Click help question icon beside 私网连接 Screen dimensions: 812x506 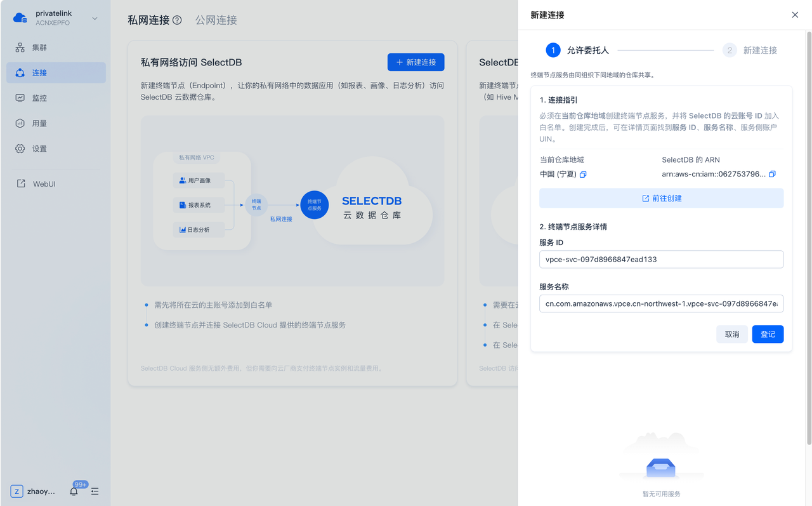[x=178, y=20]
